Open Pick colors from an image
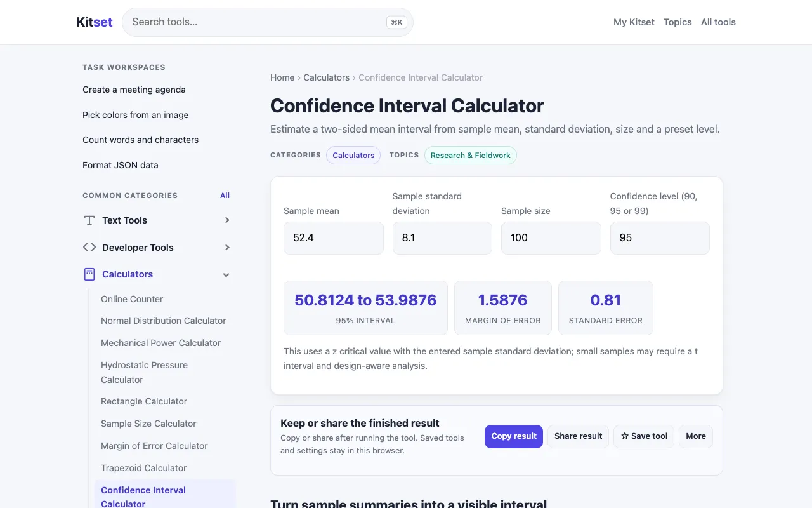 136,115
